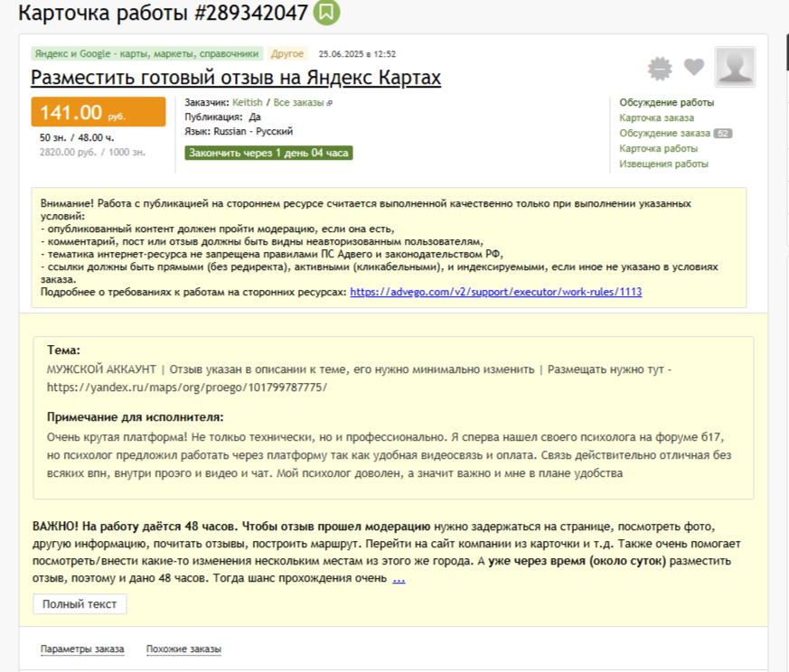Click the '141.00 руб.' price box
The image size is (789, 672).
[x=99, y=112]
